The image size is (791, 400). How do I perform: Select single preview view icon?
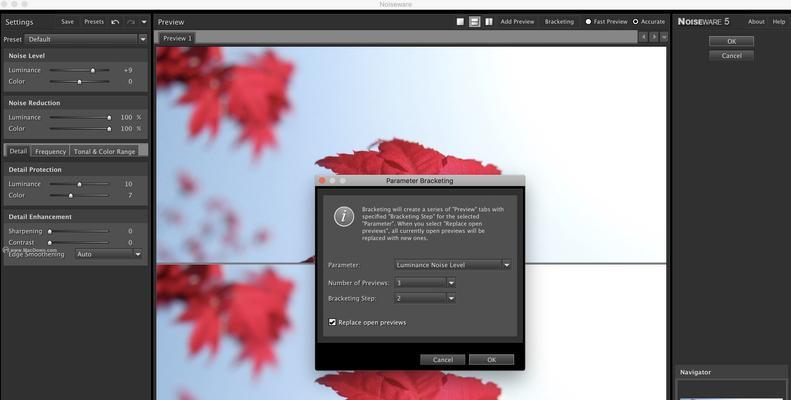pos(460,22)
